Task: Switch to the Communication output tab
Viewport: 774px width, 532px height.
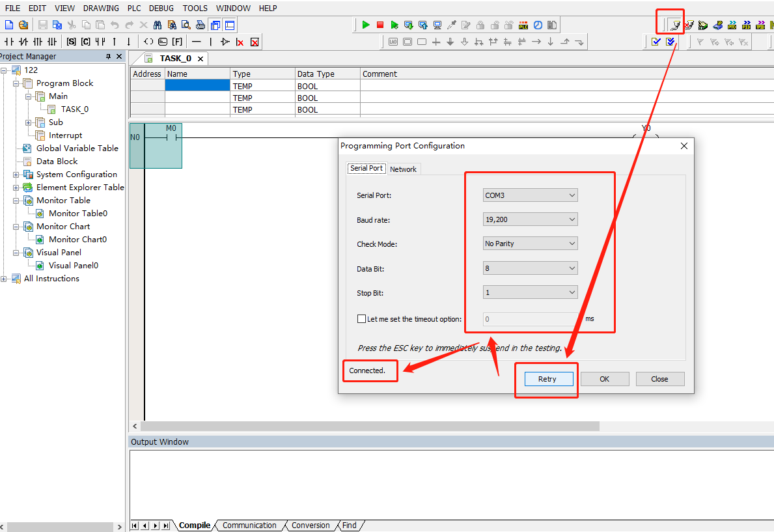Action: (249, 525)
